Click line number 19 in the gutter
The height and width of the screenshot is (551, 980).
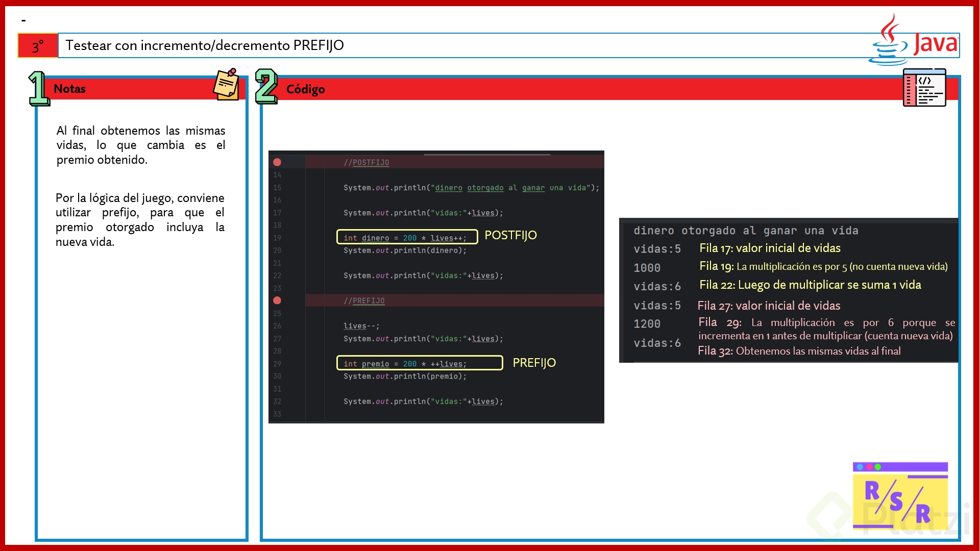click(x=277, y=238)
